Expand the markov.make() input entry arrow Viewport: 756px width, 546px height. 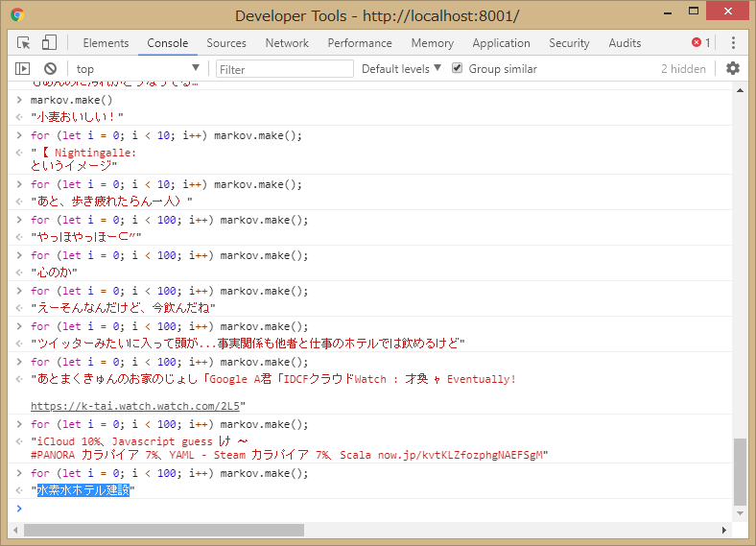tap(18, 100)
